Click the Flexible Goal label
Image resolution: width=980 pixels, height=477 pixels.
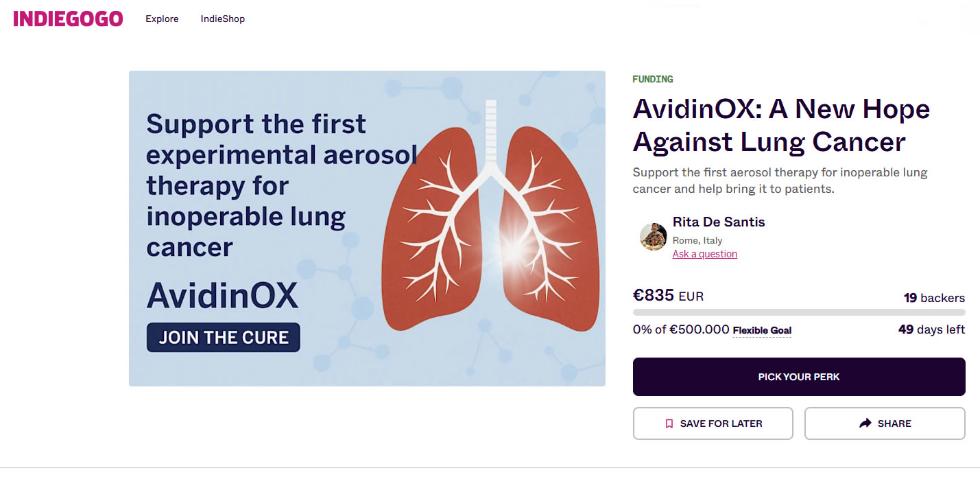762,331
